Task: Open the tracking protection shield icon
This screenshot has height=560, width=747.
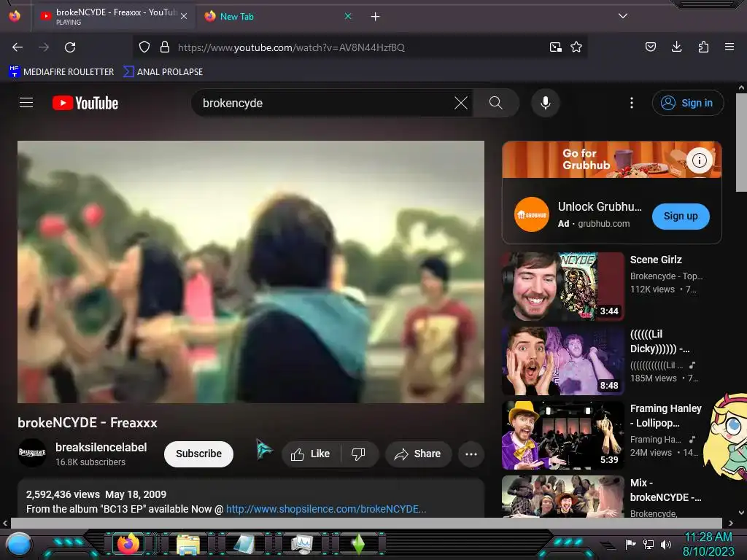Action: pyautogui.click(x=144, y=47)
